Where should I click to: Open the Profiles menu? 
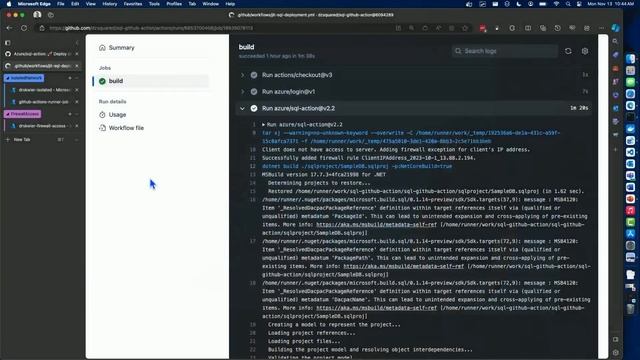coord(174,4)
